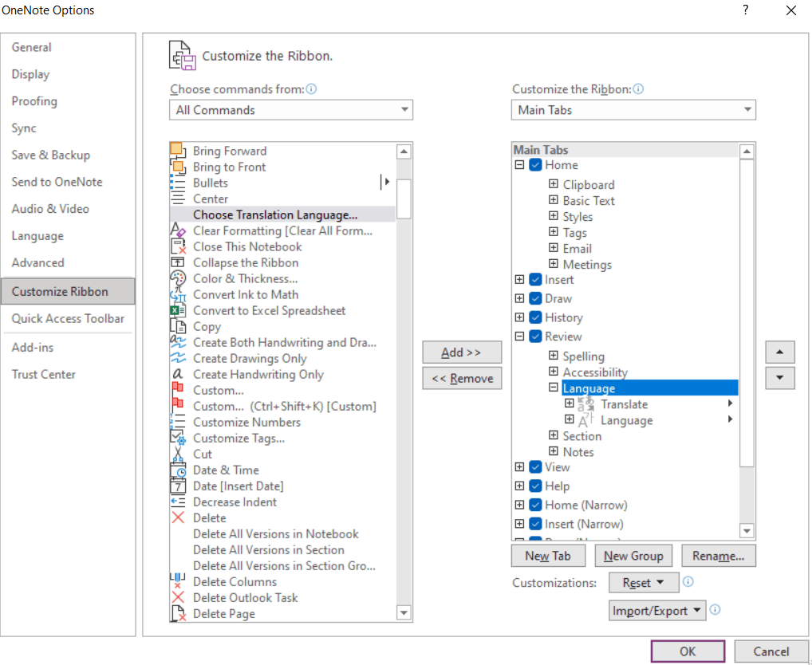812x665 pixels.
Task: Open the Reset customizations dropdown
Action: (x=644, y=583)
